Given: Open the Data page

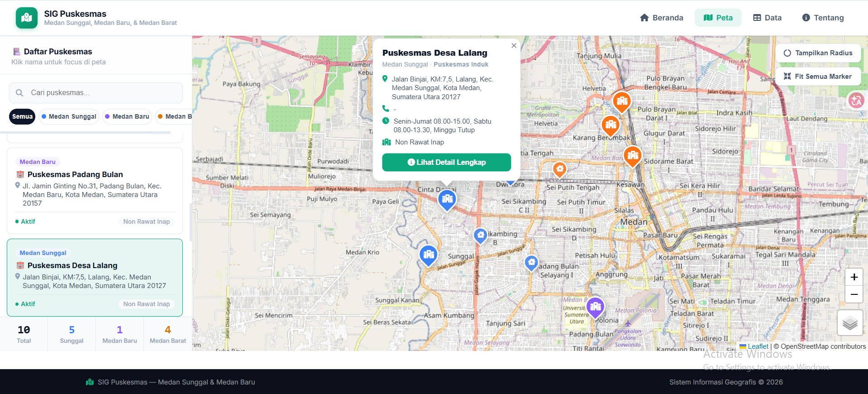Looking at the screenshot, I should 768,18.
